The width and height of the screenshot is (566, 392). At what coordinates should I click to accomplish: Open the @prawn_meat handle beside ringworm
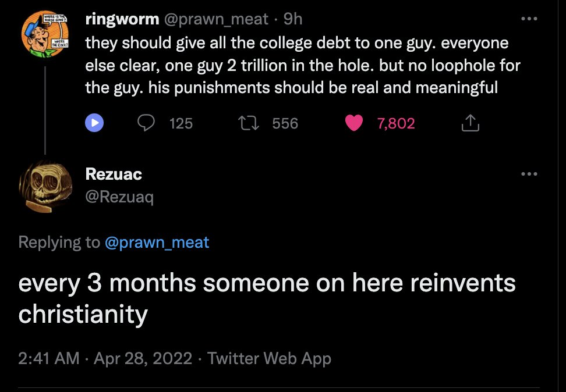tap(216, 19)
